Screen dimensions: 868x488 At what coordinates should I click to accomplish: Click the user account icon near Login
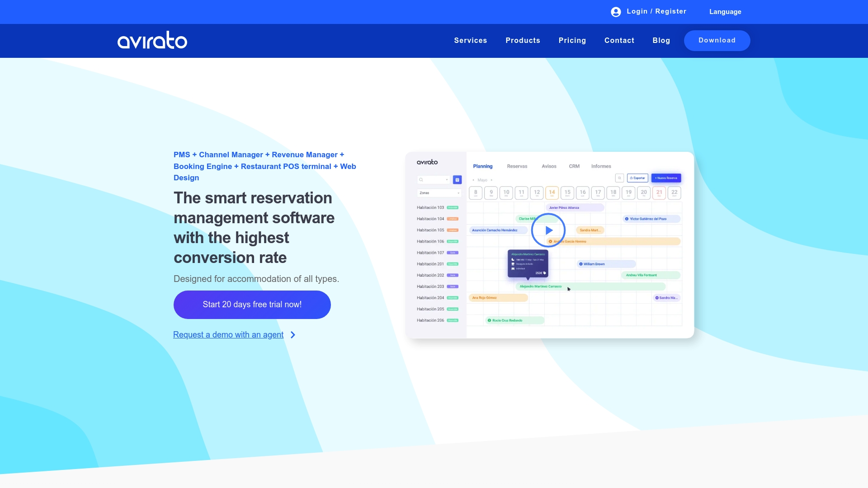(615, 11)
